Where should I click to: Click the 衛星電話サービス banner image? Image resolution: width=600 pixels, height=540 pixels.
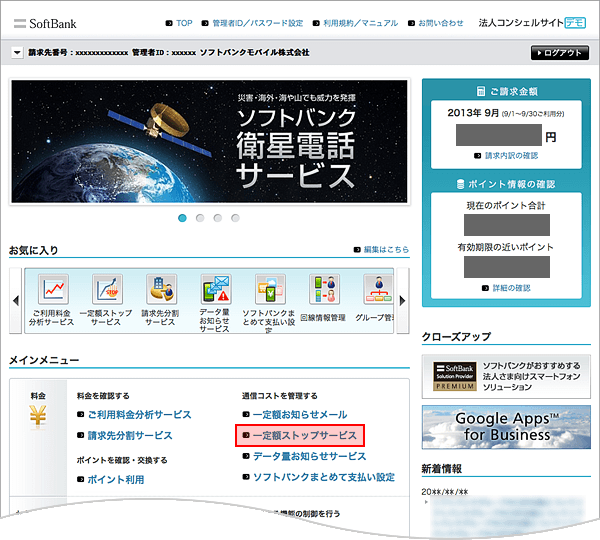[x=209, y=141]
